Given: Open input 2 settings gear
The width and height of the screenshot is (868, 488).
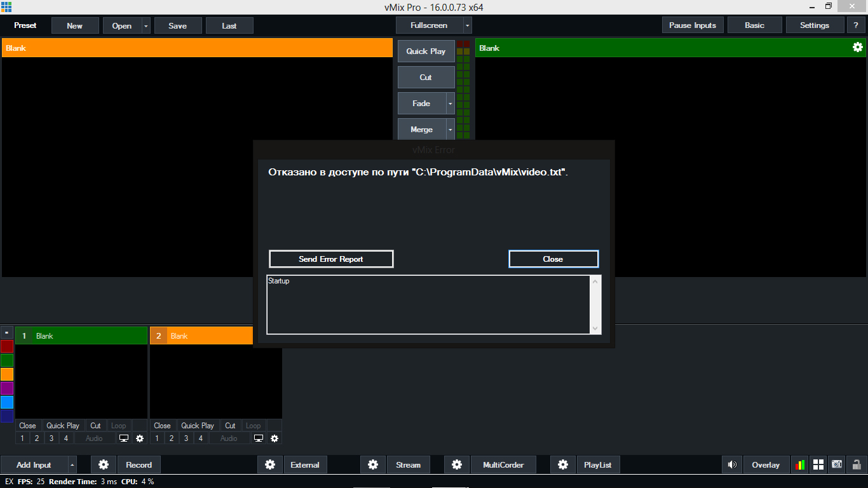Looking at the screenshot, I should point(275,438).
